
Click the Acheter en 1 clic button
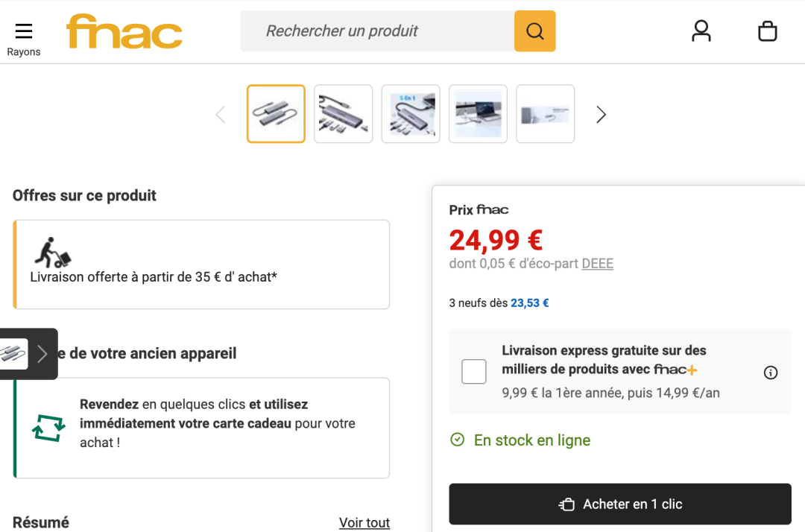click(x=619, y=504)
